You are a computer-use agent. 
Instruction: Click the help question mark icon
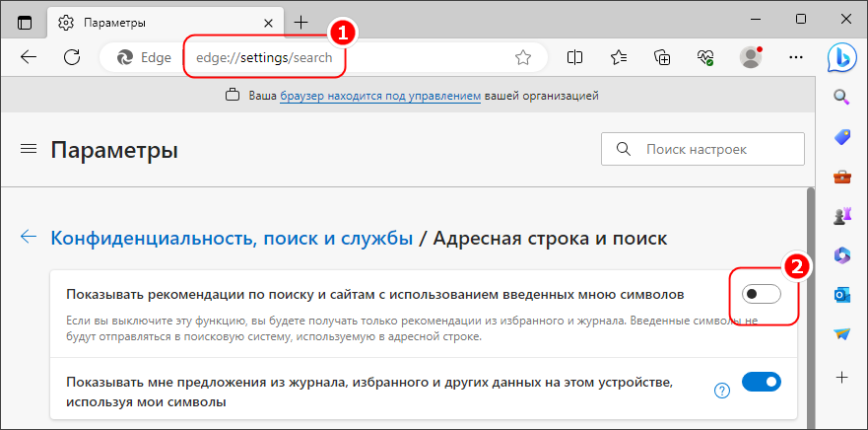[722, 391]
